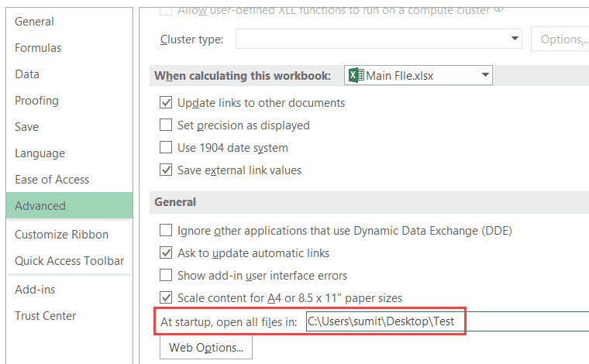The height and width of the screenshot is (364, 589).
Task: Enable Show add-in user interface errors
Action: click(166, 275)
